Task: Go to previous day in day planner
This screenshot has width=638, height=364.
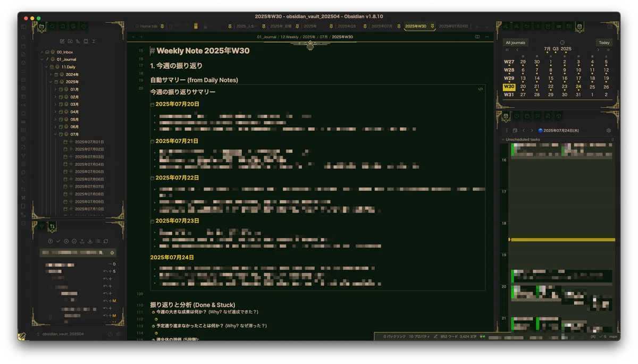Action: pyautogui.click(x=524, y=130)
